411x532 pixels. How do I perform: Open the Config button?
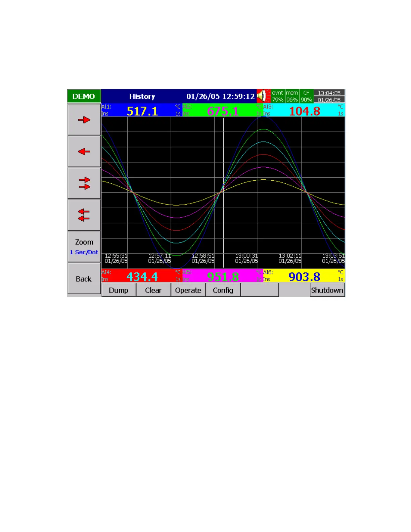click(x=223, y=290)
